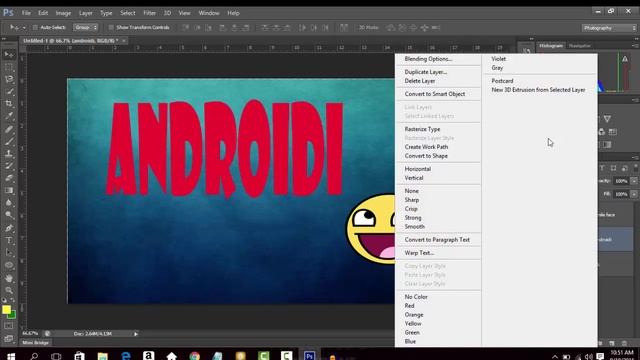The image size is (640, 360).
Task: Open Amazon app from the taskbar
Action: (149, 356)
